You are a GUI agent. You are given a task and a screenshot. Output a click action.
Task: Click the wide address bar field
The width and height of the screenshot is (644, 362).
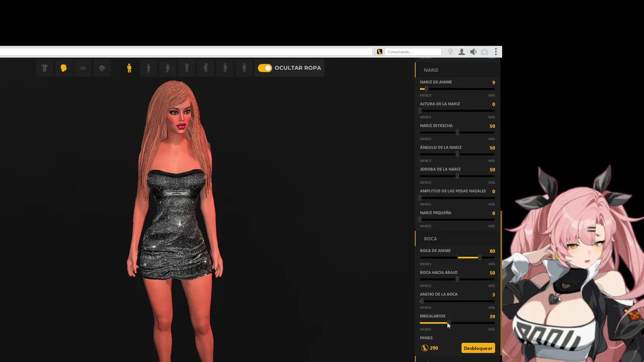click(186, 52)
